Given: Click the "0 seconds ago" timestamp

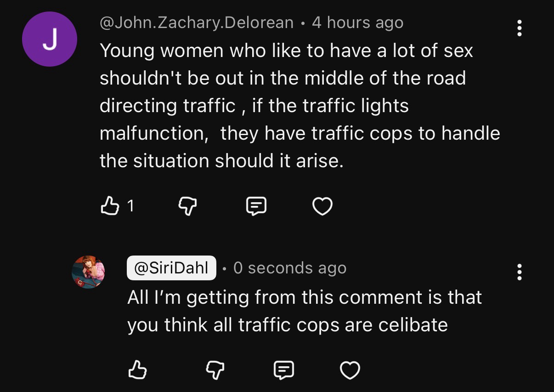Looking at the screenshot, I should [290, 268].
